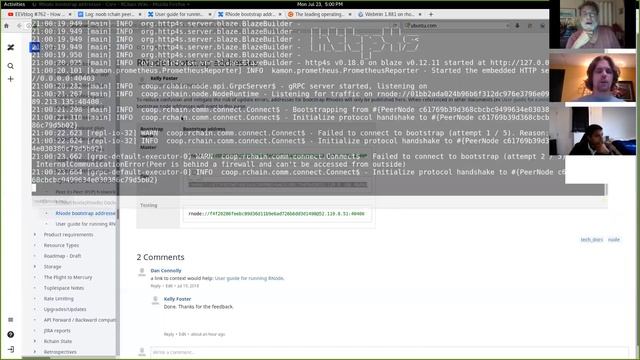Close the EEVblog #762 tab
The height and width of the screenshot is (360, 640).
point(70,14)
